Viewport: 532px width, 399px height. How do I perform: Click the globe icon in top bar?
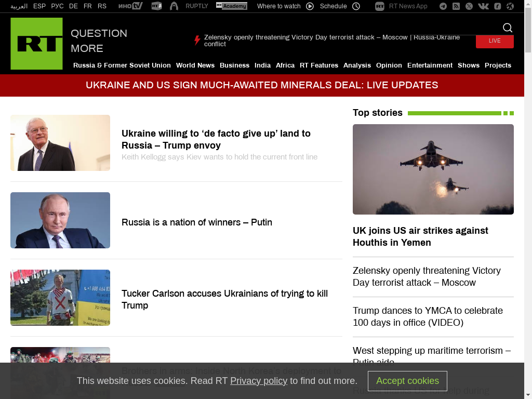click(510, 6)
